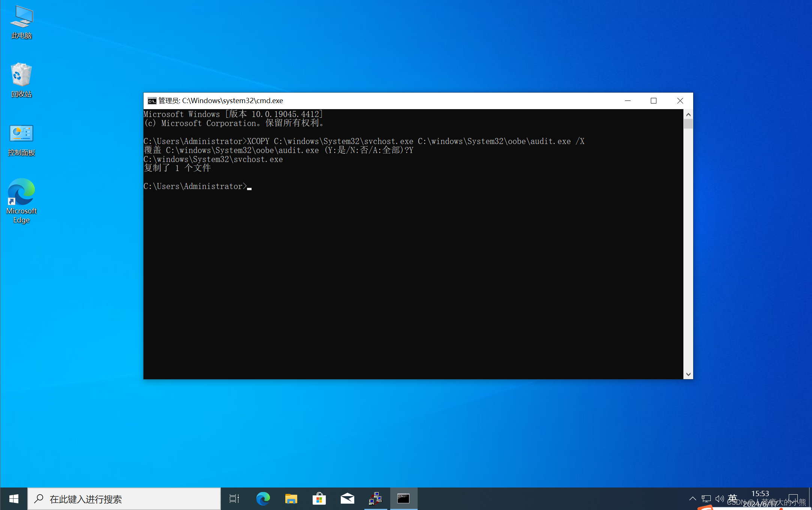Switch to the network computers taskbar app
This screenshot has width=812, height=510.
click(x=375, y=499)
